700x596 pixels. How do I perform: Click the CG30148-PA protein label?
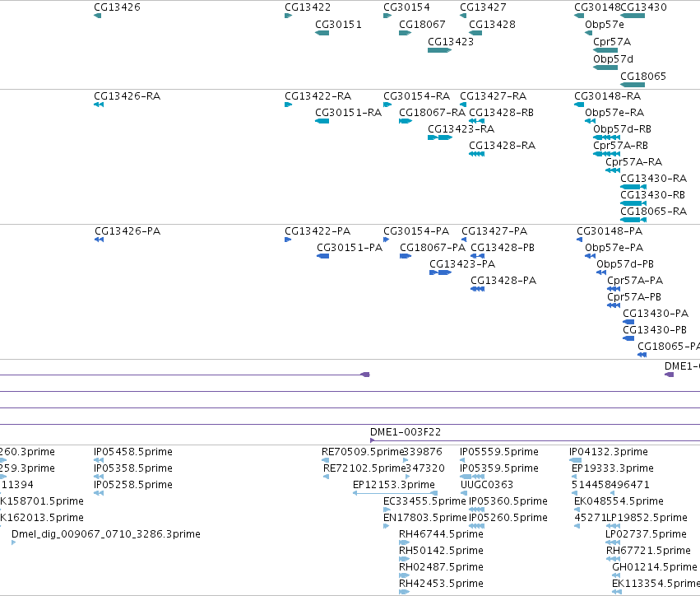(x=610, y=231)
